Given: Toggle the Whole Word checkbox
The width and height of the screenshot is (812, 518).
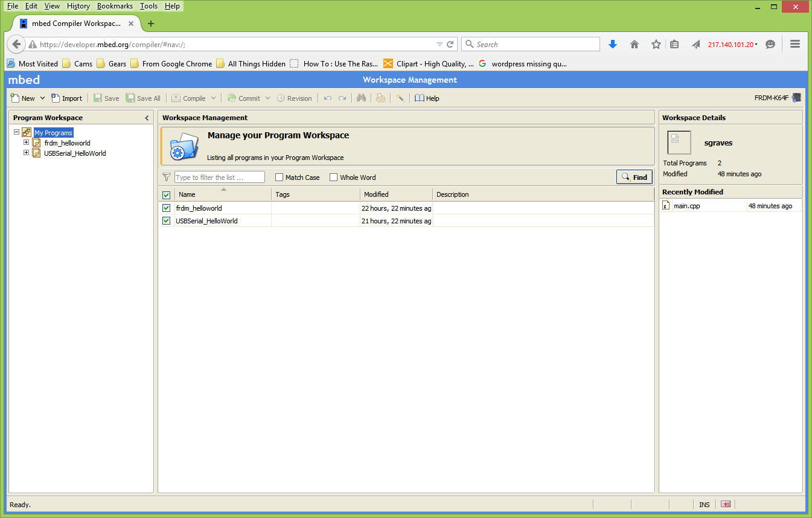Looking at the screenshot, I should click(333, 177).
